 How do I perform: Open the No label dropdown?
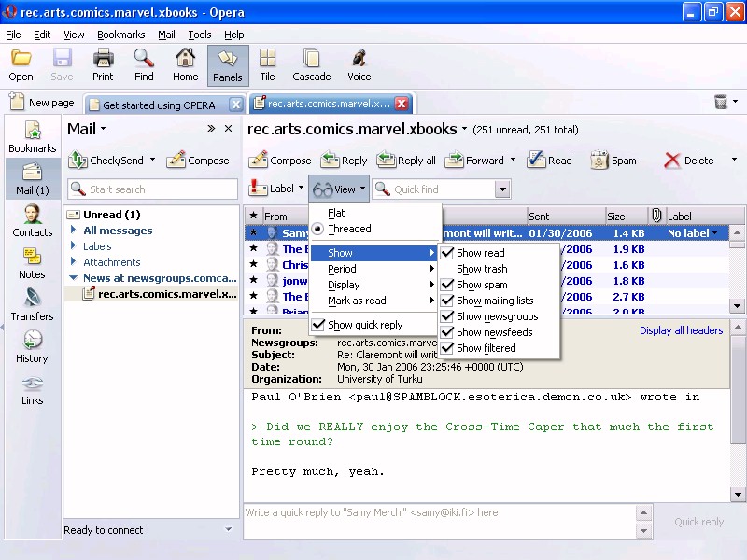coord(716,233)
